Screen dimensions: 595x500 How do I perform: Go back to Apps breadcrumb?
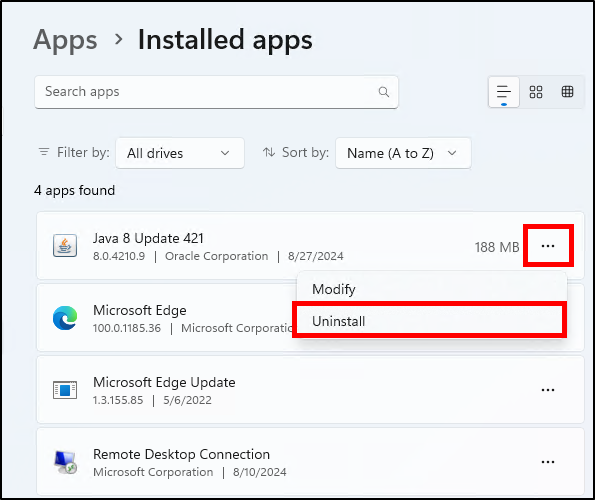(x=65, y=40)
